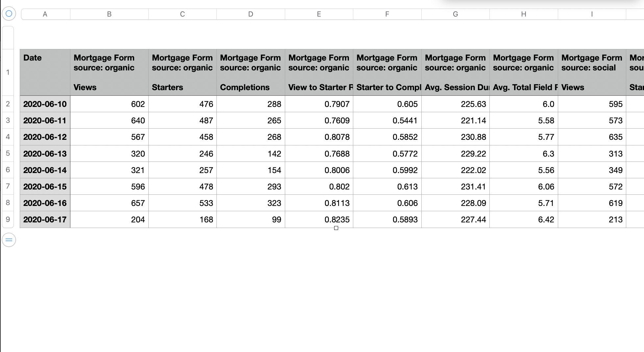Select row 3 header number
This screenshot has height=352, width=644.
(8, 120)
